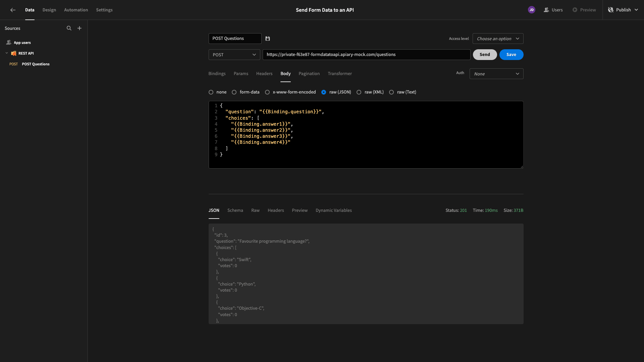The image size is (644, 362).
Task: Open the Bindings tab
Action: coord(217,74)
